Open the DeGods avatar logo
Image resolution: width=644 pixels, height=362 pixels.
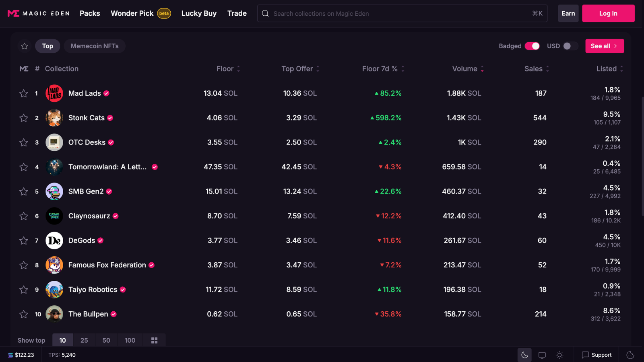pos(54,241)
